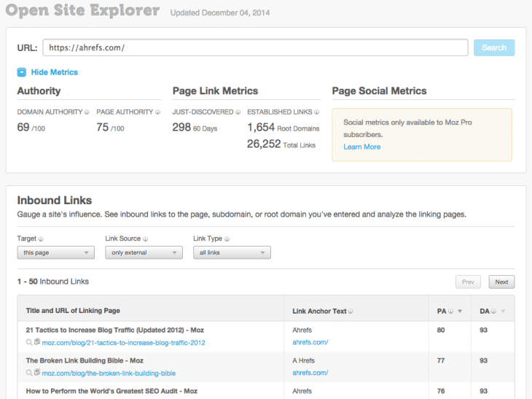This screenshot has height=399, width=532.
Task: Click 'The Broken Link Building Bible - Moz' title
Action: tap(85, 360)
